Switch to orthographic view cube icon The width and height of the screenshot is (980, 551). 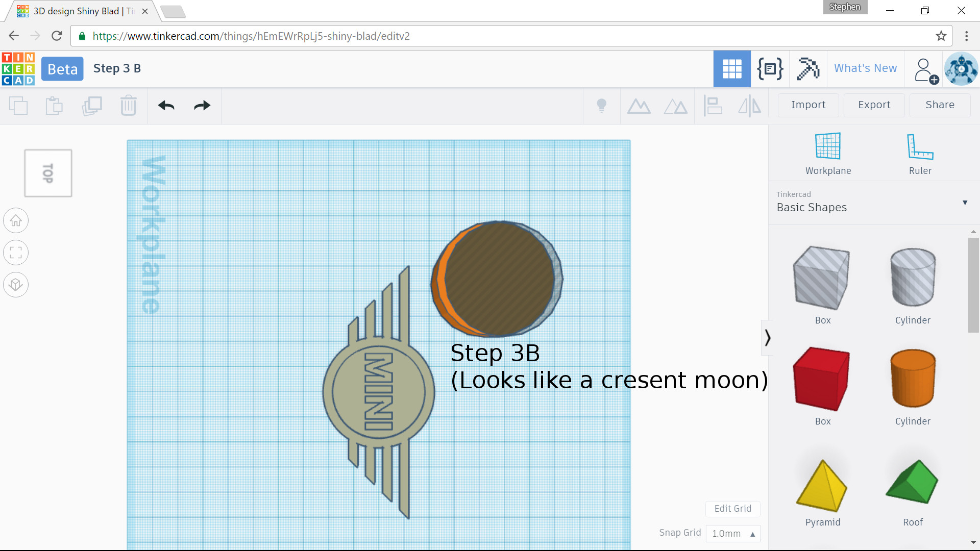[16, 285]
